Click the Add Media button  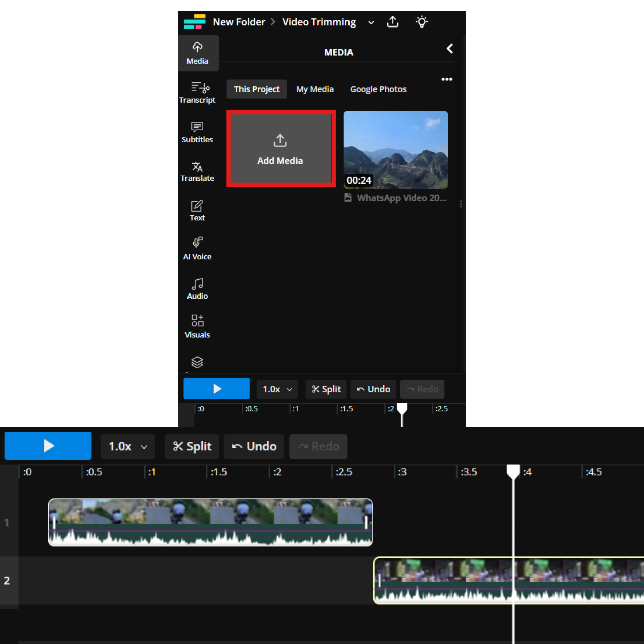point(281,149)
